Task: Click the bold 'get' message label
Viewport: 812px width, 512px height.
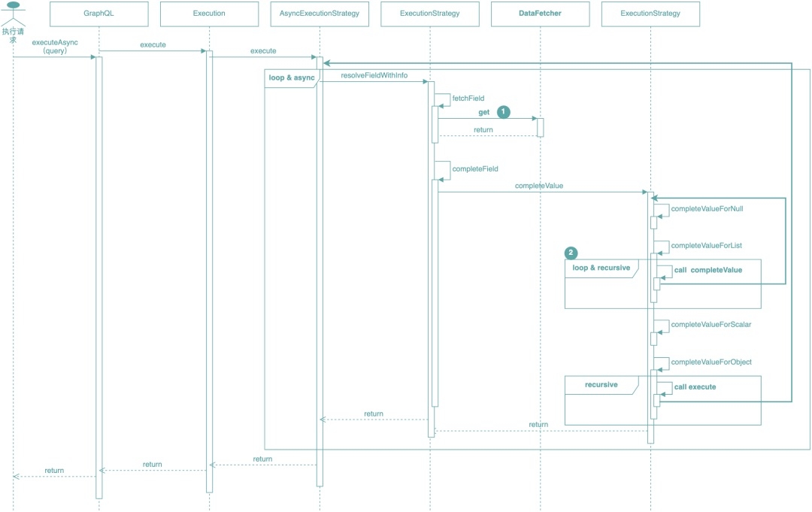Action: pos(483,112)
